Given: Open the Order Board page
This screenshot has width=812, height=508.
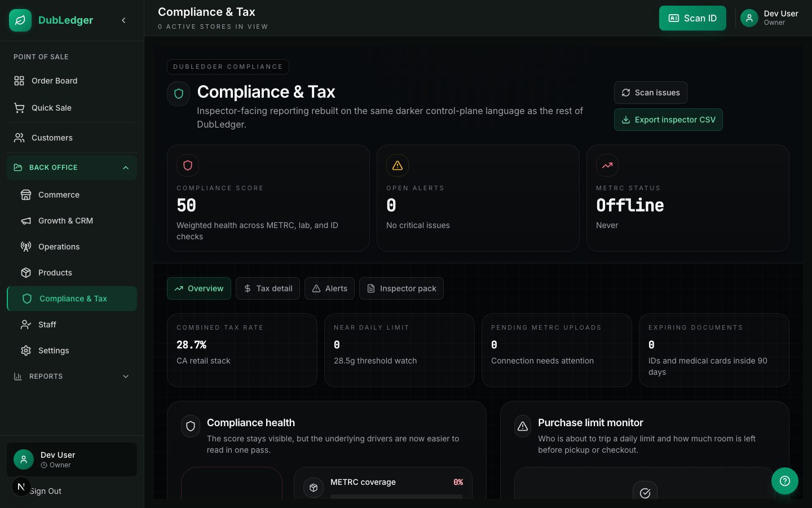Looking at the screenshot, I should point(72,81).
